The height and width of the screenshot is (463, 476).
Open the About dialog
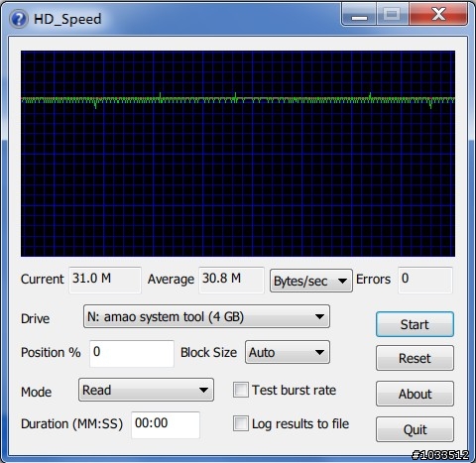point(415,394)
